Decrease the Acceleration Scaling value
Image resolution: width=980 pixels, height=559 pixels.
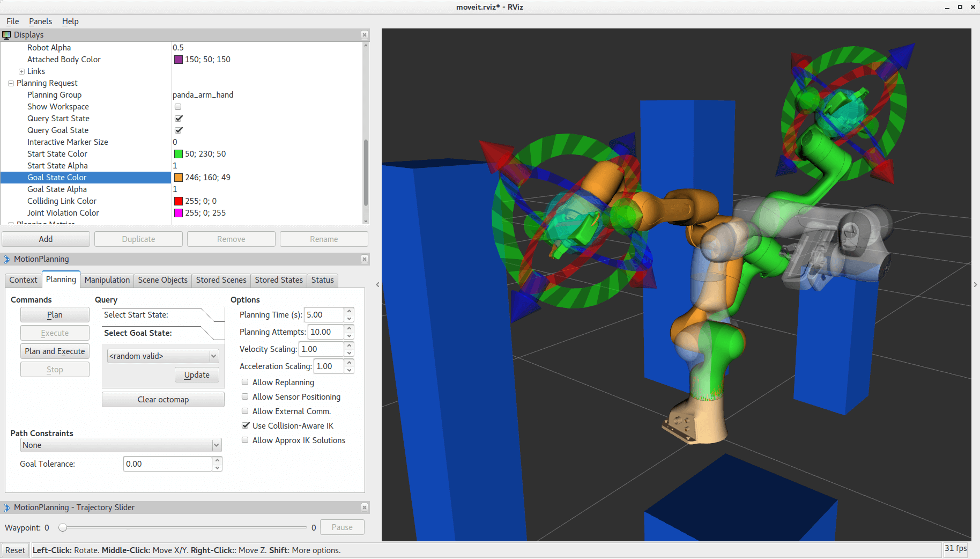(350, 370)
